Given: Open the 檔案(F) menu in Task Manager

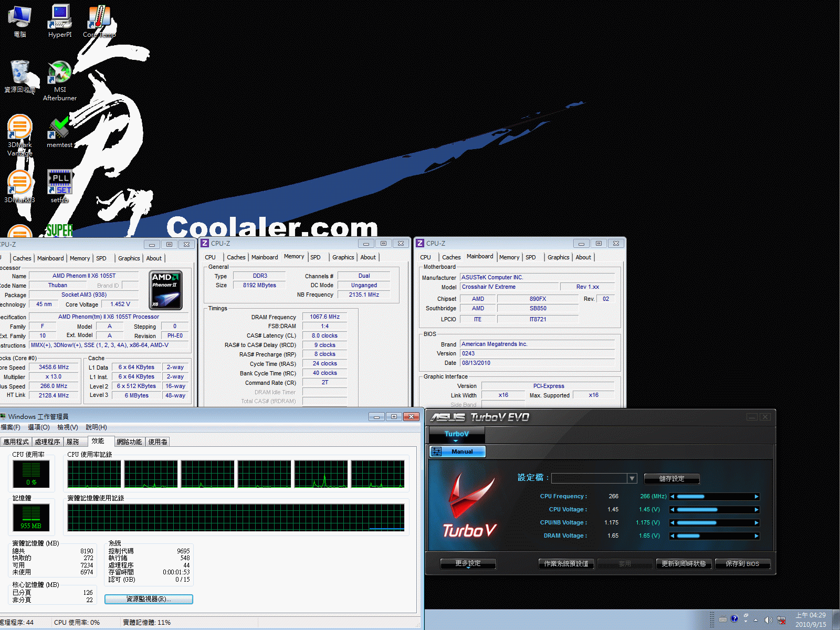Looking at the screenshot, I should 10,427.
